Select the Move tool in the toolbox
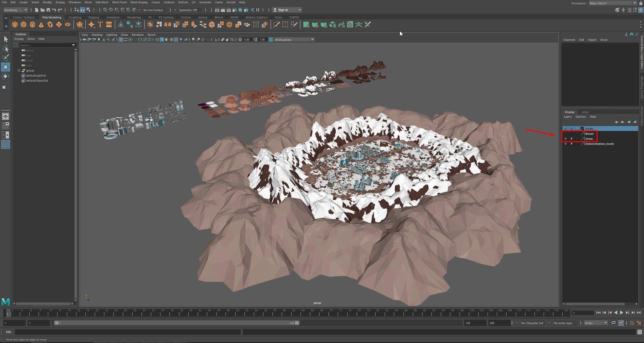Screen dimensions: 644x343 (6, 67)
